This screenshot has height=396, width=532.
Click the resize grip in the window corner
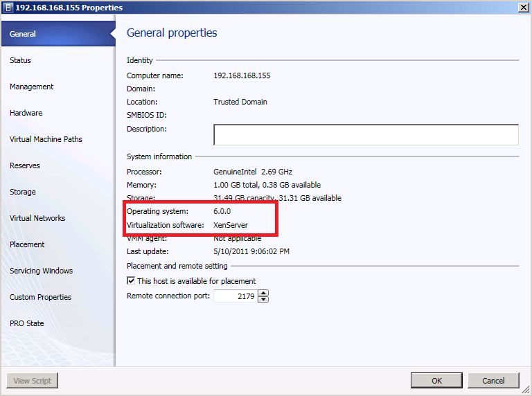point(525,390)
